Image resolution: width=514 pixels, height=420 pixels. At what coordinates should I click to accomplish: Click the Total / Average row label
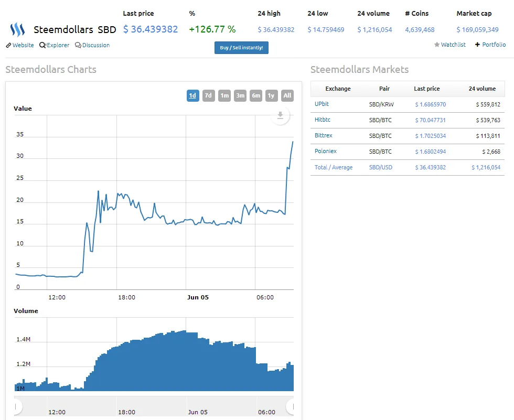(334, 167)
